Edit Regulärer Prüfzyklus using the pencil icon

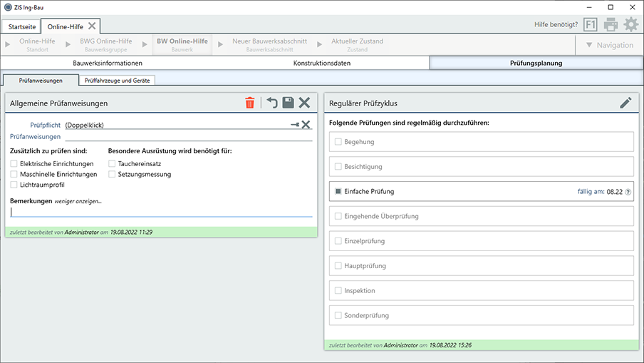625,103
